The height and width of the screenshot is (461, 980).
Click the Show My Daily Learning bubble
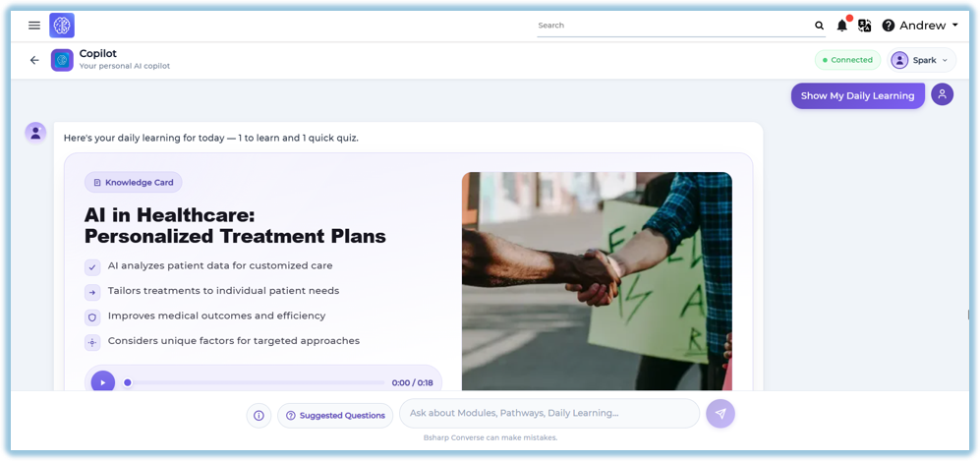[857, 95]
